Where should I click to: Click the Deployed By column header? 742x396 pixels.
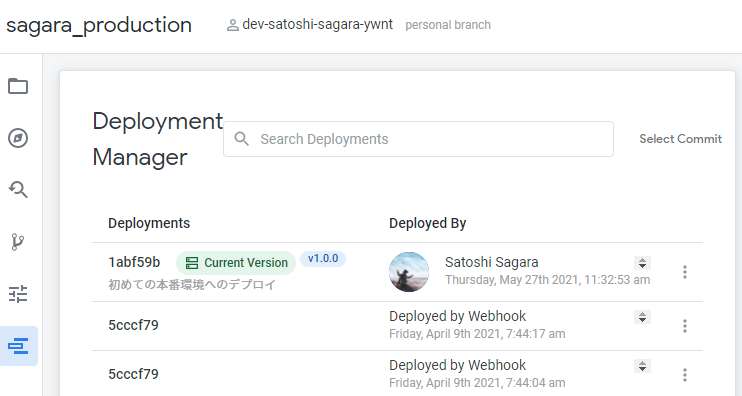tap(427, 223)
